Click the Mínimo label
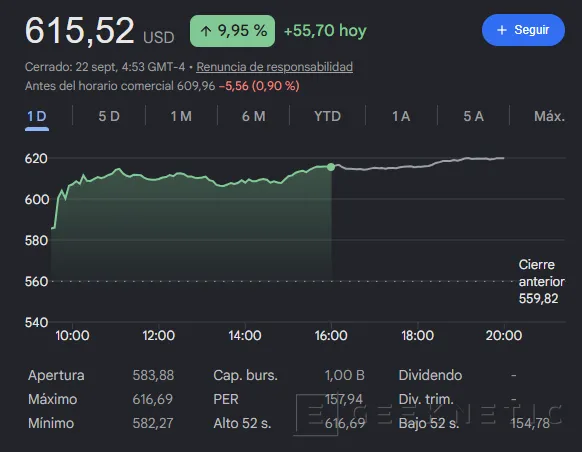Screen dimensions: 582x452 51,423
